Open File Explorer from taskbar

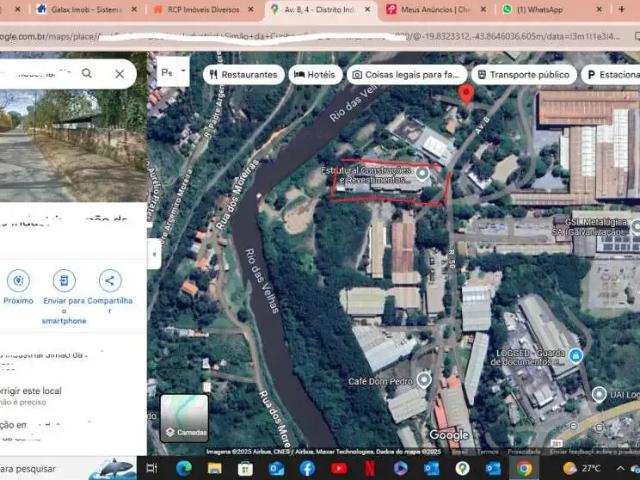point(214,469)
